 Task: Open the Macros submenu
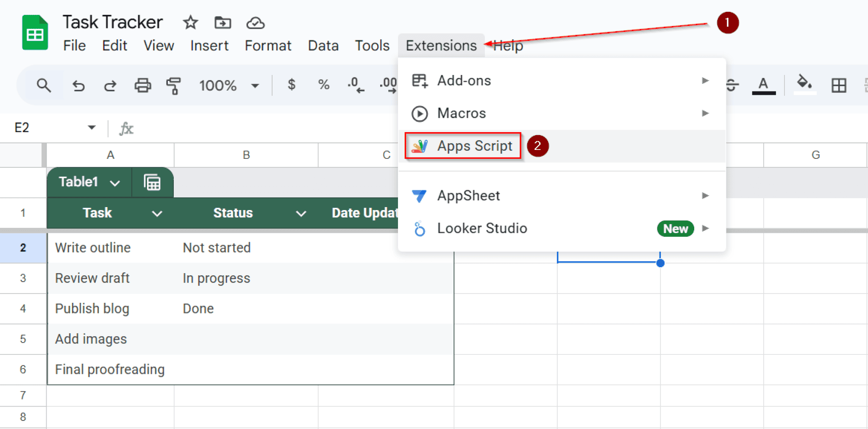(x=462, y=113)
